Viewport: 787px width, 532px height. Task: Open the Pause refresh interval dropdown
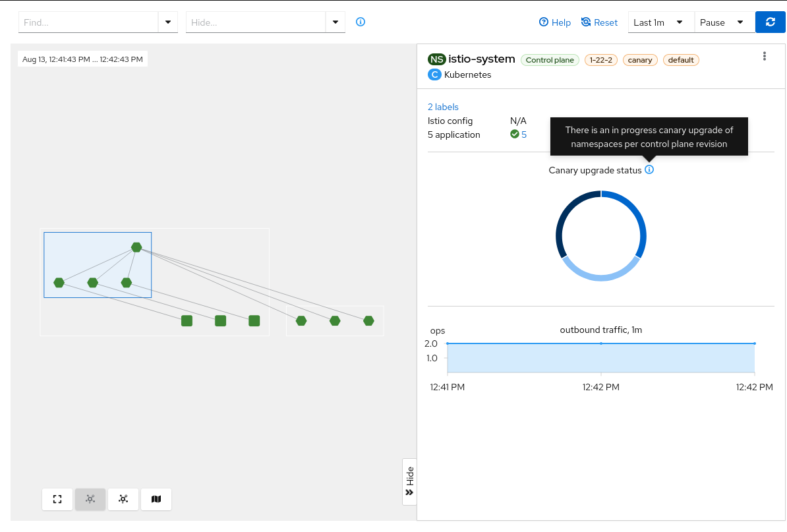(x=724, y=22)
